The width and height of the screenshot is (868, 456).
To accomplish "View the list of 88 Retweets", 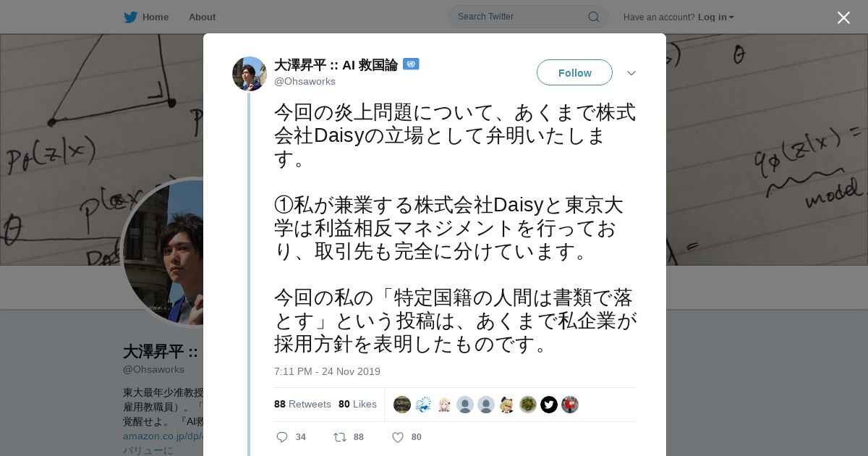I will (x=302, y=404).
